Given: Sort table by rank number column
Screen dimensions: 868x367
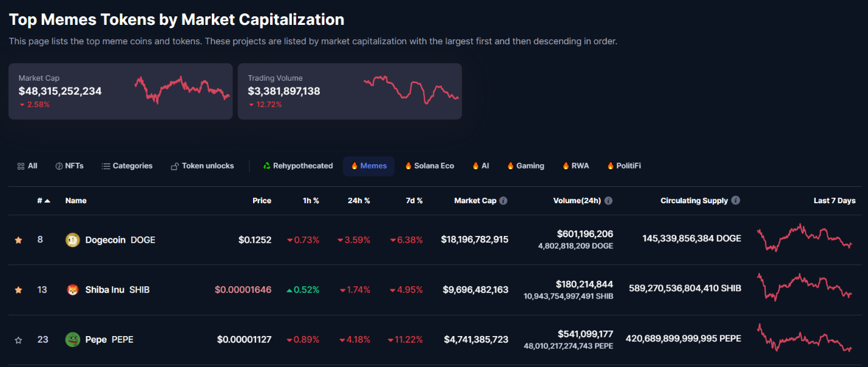Looking at the screenshot, I should pyautogui.click(x=43, y=201).
